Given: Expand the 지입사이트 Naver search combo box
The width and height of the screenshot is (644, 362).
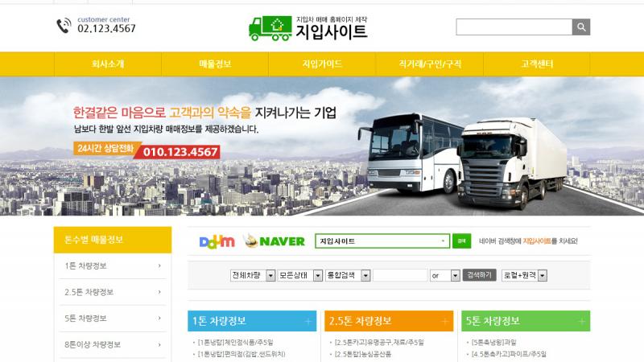Looking at the screenshot, I should [x=382, y=241].
